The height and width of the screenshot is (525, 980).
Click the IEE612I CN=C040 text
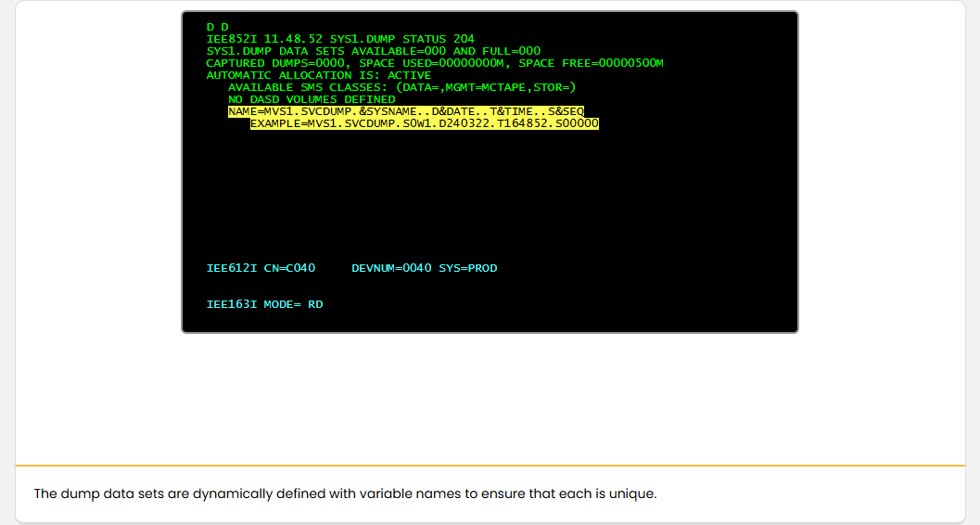tap(261, 268)
